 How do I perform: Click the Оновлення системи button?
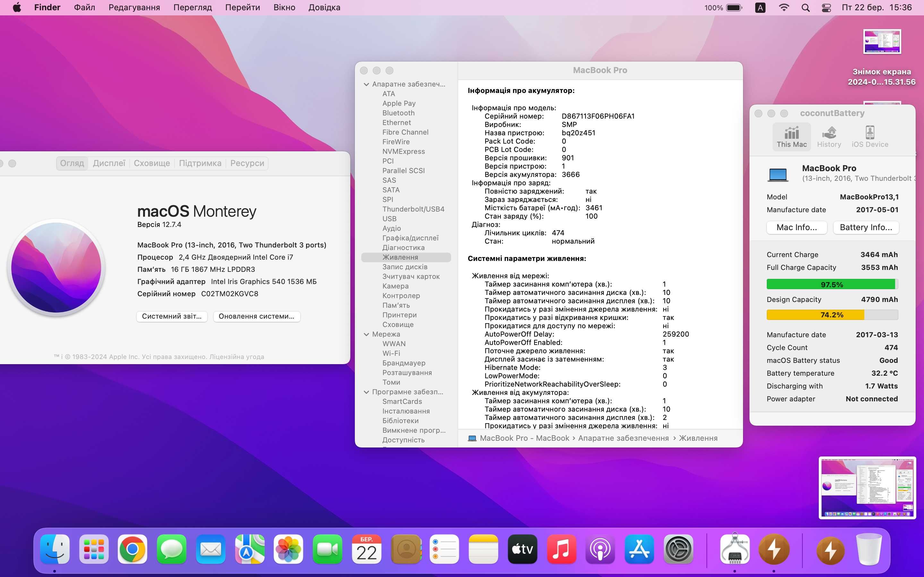click(x=257, y=316)
